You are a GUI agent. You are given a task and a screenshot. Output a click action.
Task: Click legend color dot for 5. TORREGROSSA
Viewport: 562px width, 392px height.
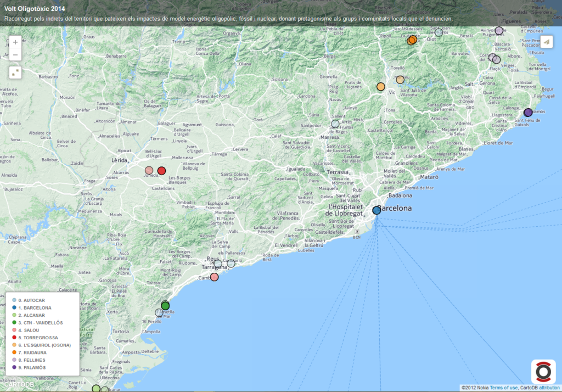click(14, 338)
